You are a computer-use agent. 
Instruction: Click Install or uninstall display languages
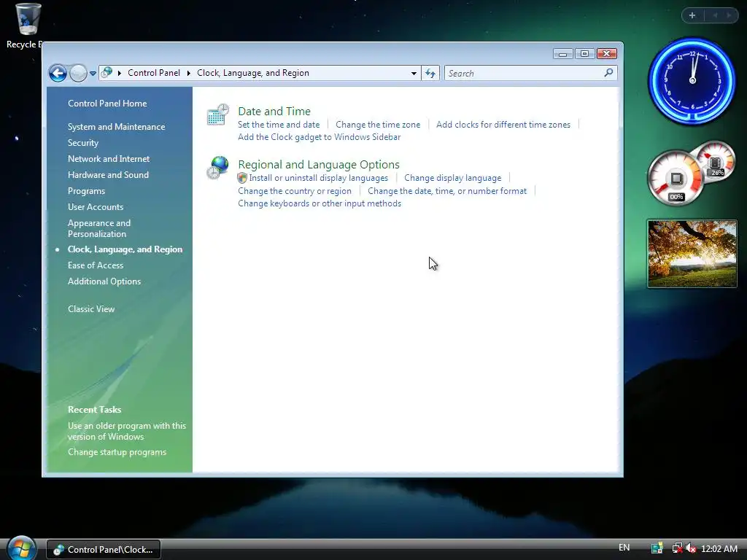319,178
